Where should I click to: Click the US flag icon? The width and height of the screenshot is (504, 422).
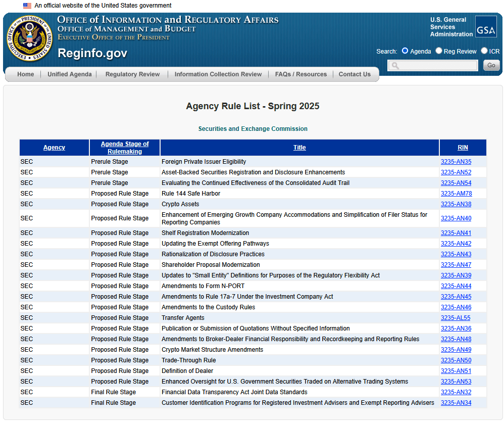pos(27,6)
